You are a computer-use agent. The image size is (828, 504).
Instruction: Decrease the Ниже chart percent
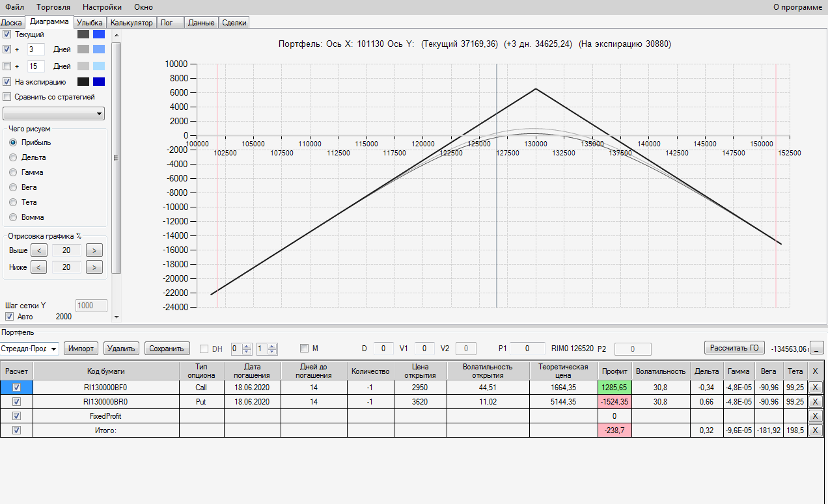[38, 267]
